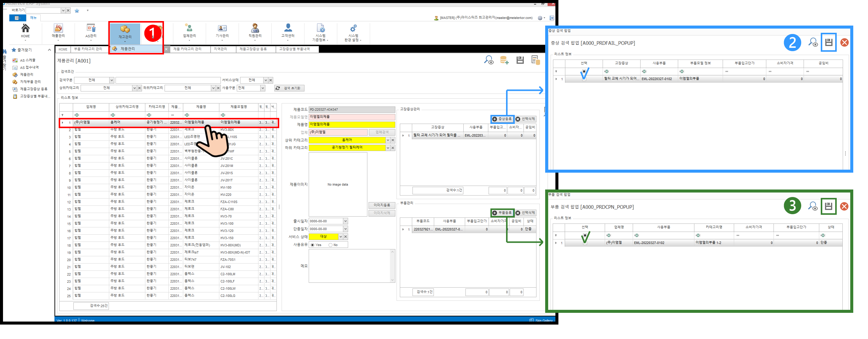This screenshot has height=339, width=868.
Task: Open the 고객센터 ribbon menu
Action: 288,32
